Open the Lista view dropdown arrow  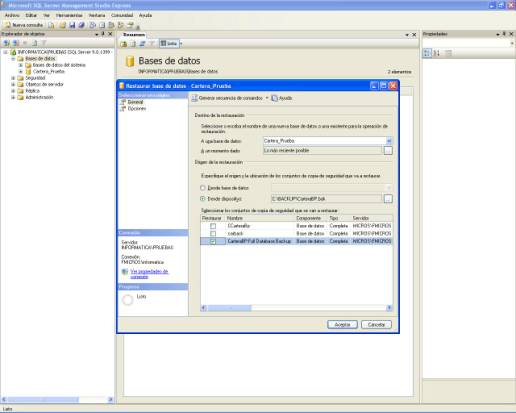(x=181, y=44)
